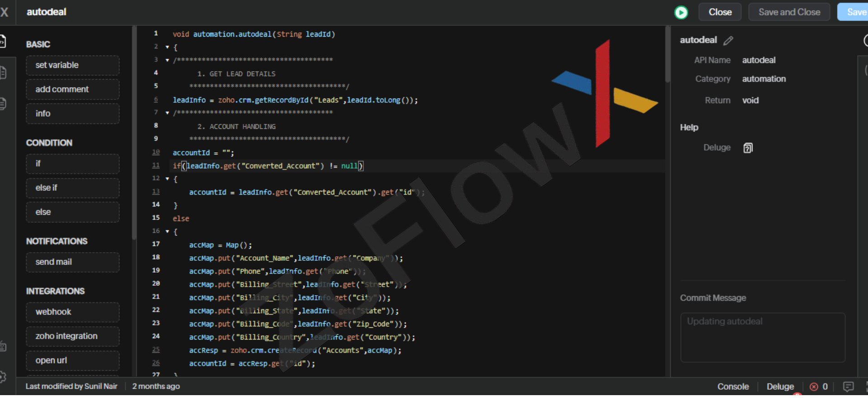
Task: Click the Return value void
Action: coord(750,100)
